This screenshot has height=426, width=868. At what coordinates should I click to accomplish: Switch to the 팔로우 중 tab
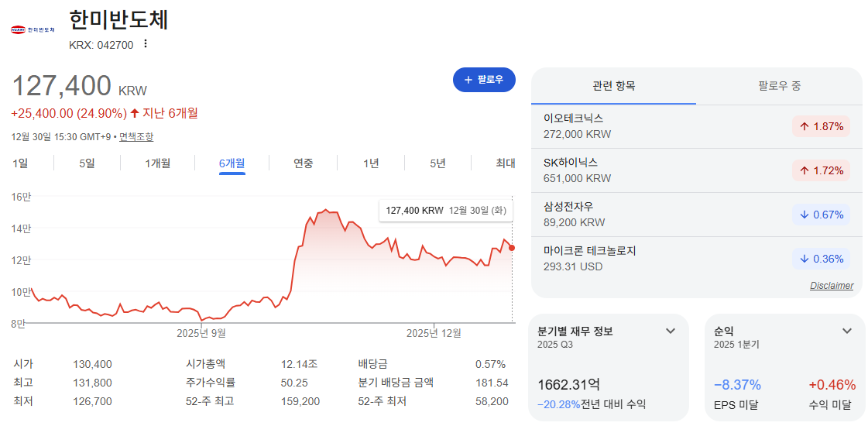tap(780, 86)
